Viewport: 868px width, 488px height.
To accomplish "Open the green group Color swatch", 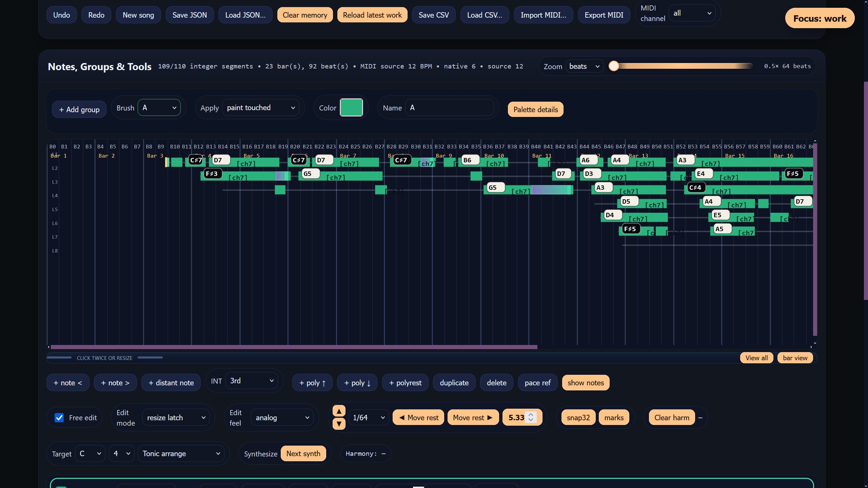I will click(x=351, y=107).
